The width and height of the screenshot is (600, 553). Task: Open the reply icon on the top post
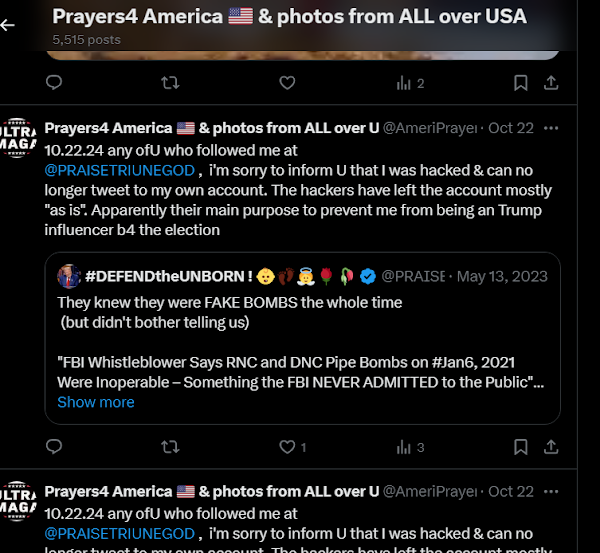coord(54,83)
